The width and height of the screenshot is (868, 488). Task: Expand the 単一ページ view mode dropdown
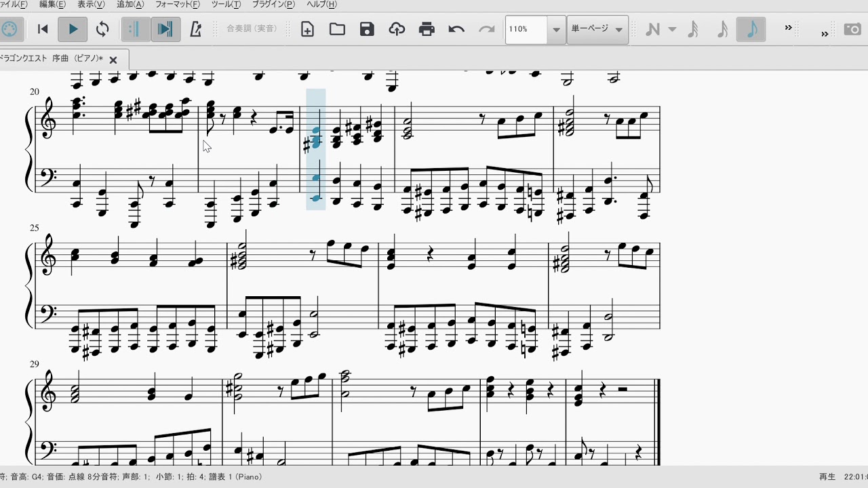pyautogui.click(x=618, y=30)
